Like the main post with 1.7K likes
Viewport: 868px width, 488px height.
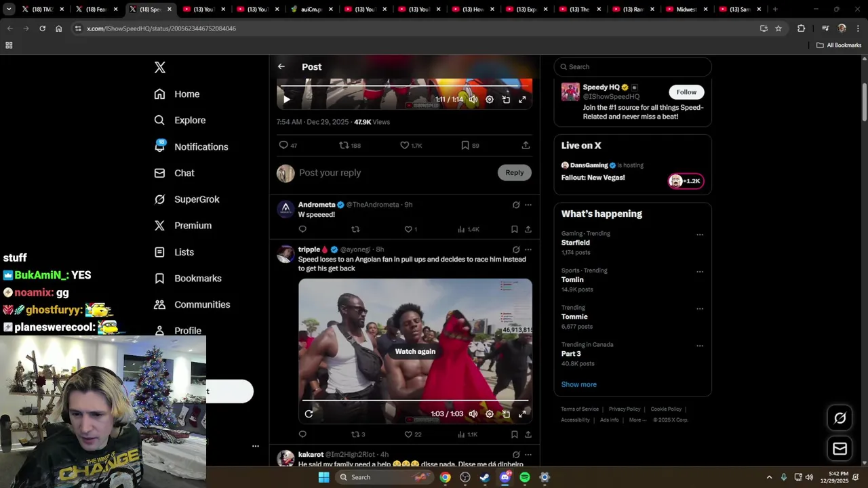[x=411, y=145]
